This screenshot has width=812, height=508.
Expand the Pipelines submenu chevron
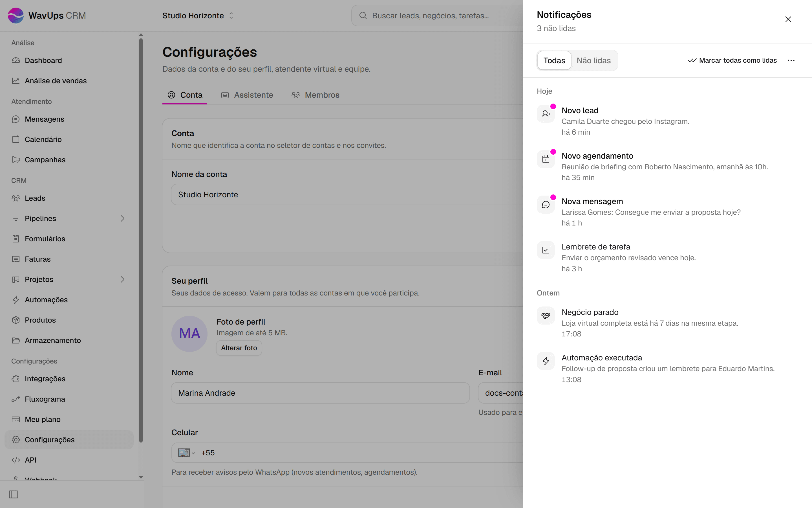click(x=122, y=218)
